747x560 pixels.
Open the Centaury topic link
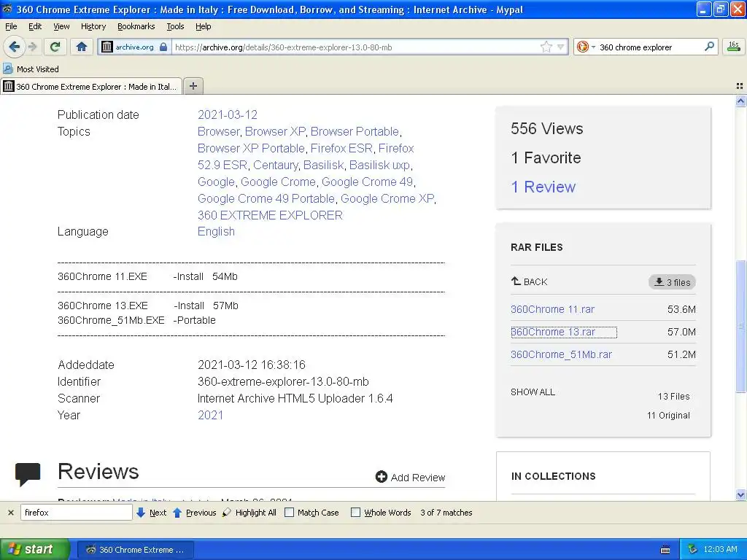[x=275, y=165]
